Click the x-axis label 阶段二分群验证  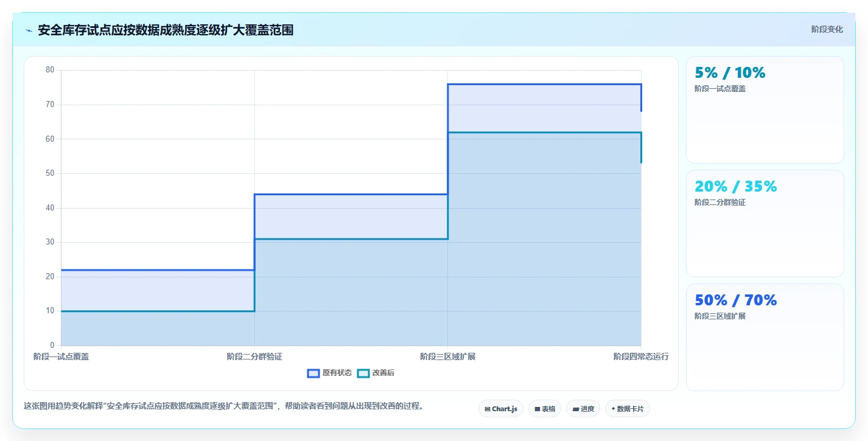254,356
